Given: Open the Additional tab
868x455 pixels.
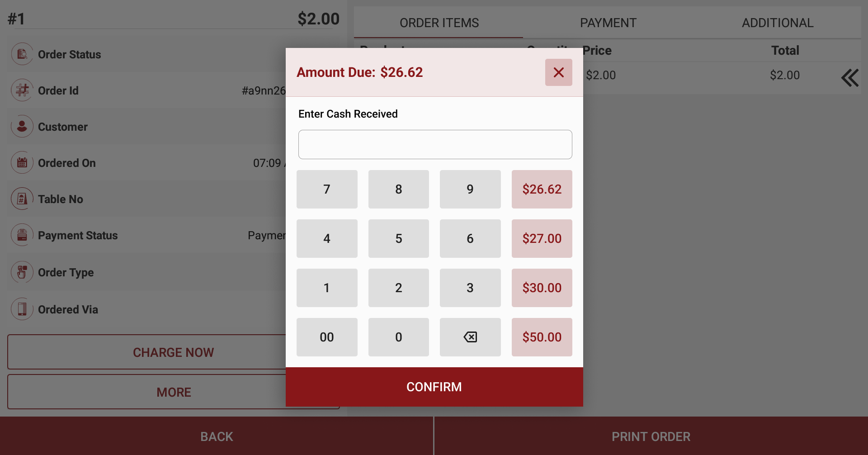Looking at the screenshot, I should tap(777, 23).
